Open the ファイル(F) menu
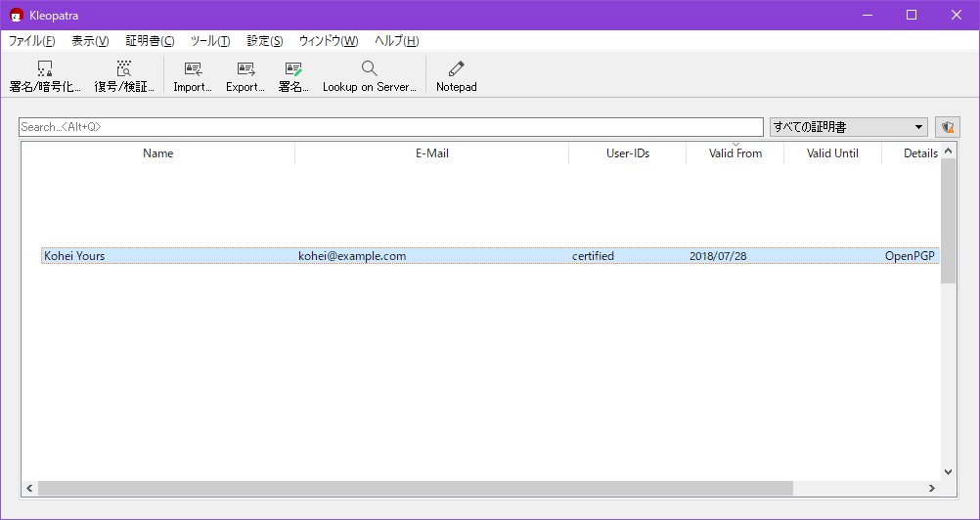This screenshot has height=520, width=980. tap(32, 41)
